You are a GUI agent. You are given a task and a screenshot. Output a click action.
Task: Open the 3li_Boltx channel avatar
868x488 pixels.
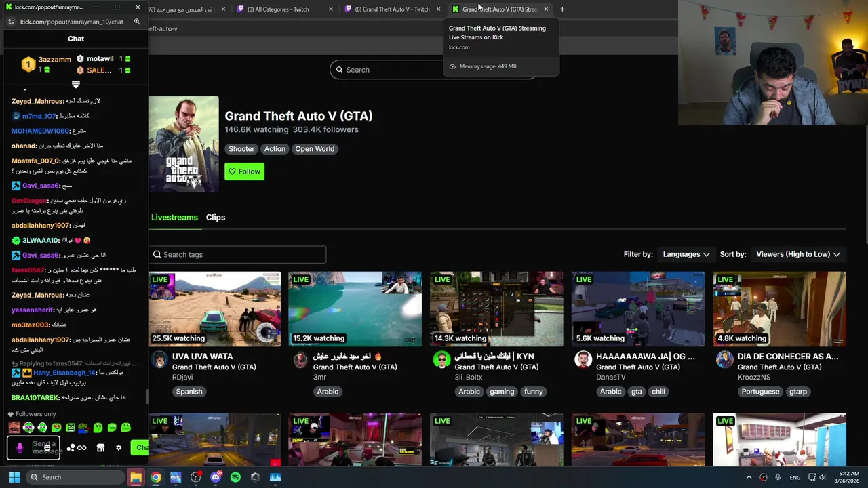[441, 360]
